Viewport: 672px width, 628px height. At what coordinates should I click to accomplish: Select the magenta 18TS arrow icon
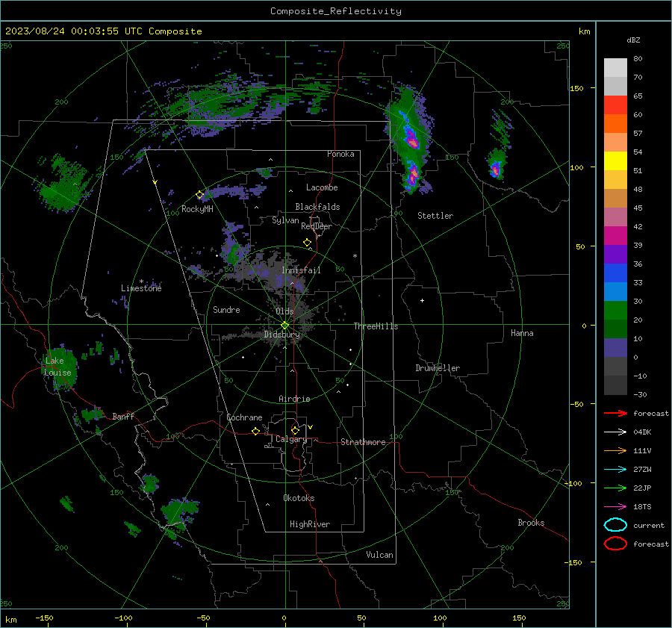point(615,507)
